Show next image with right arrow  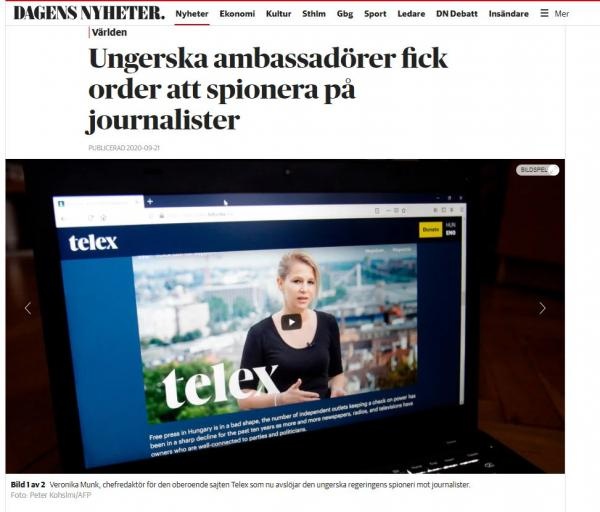[542, 308]
